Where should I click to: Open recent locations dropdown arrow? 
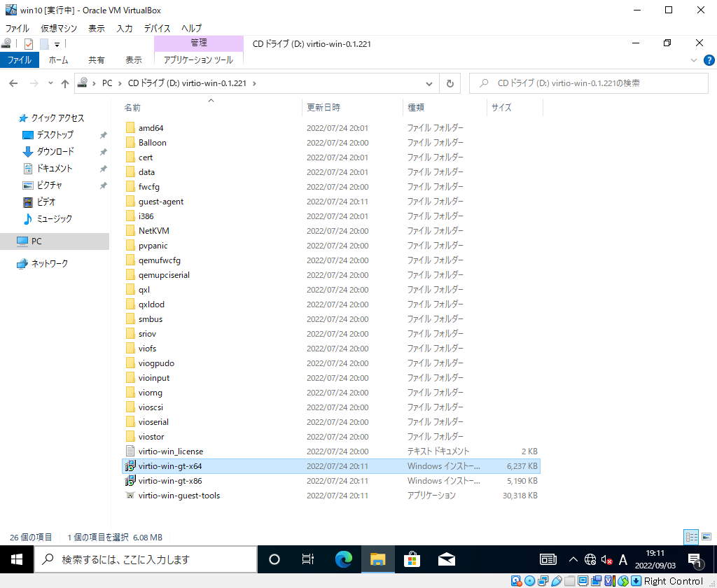coord(50,83)
